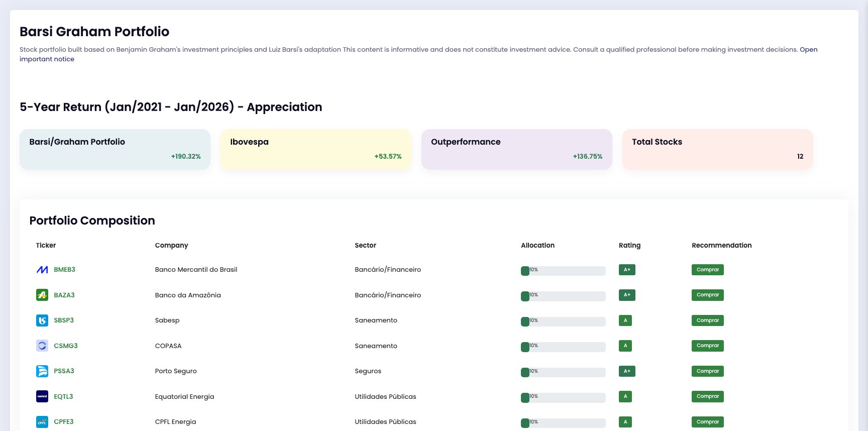
Task: Click the CPFE3 CPFL logo icon
Action: pyautogui.click(x=42, y=422)
